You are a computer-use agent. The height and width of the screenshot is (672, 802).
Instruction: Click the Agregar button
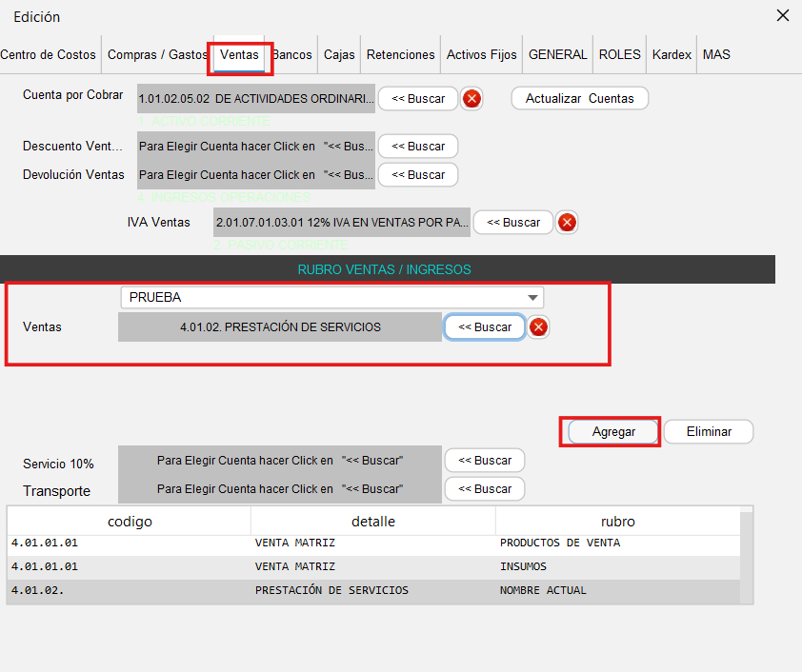point(613,432)
